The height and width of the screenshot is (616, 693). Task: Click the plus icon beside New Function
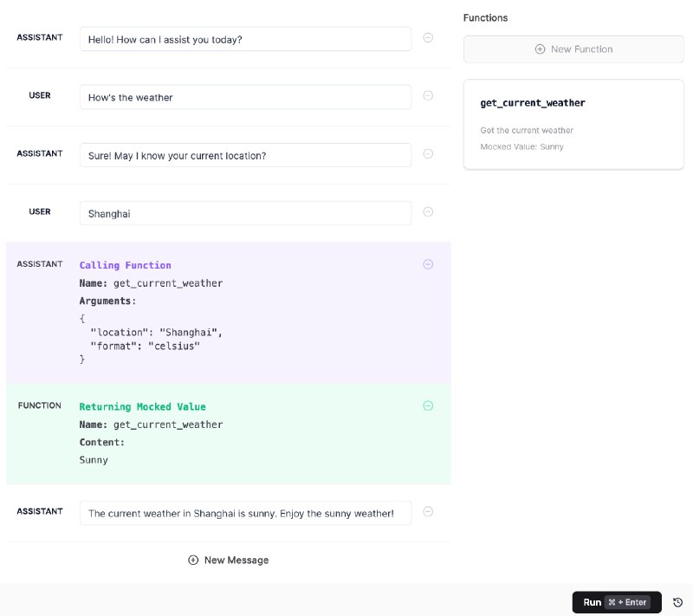click(x=540, y=49)
